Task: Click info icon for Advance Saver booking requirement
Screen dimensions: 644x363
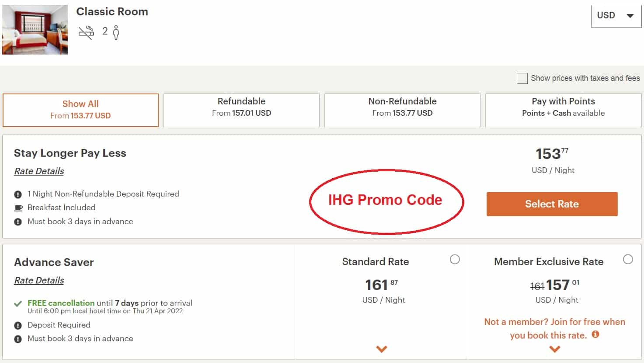Action: tap(17, 338)
